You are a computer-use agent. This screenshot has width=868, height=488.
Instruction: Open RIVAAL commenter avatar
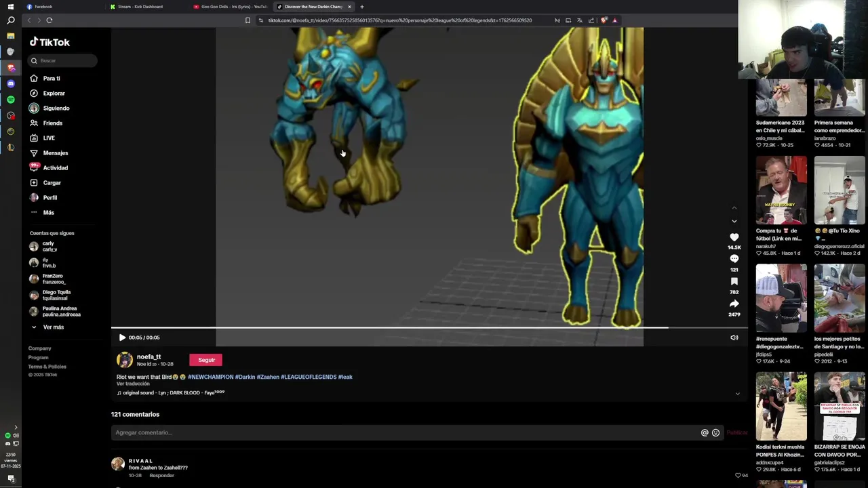118,464
